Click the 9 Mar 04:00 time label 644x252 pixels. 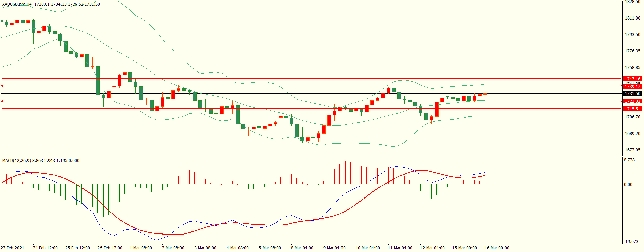pyautogui.click(x=334, y=248)
